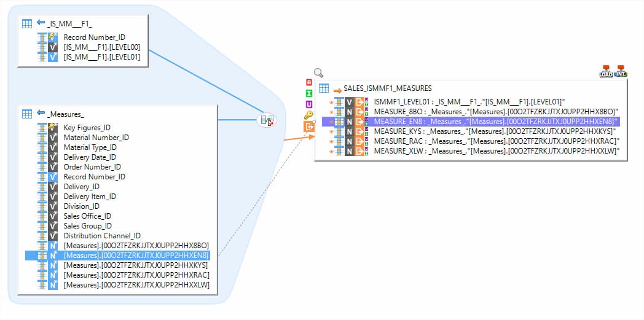Select target row MEASURE_8BO
Screen dimensions: 644x320
[x=496, y=112]
